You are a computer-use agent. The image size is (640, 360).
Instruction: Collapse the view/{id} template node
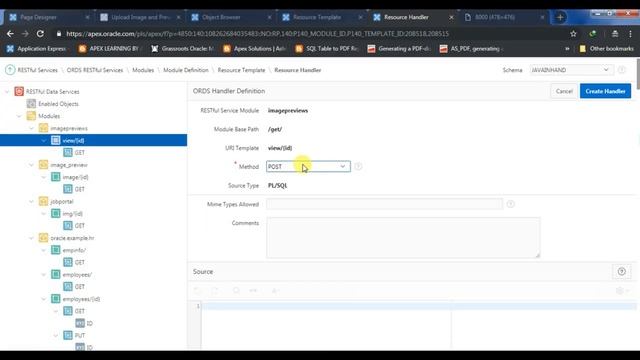tap(44, 141)
